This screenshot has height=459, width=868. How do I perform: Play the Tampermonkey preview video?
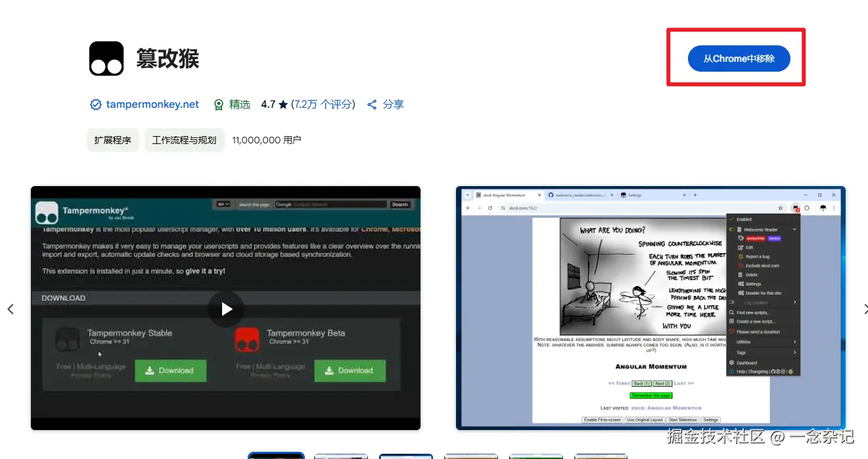(x=226, y=308)
